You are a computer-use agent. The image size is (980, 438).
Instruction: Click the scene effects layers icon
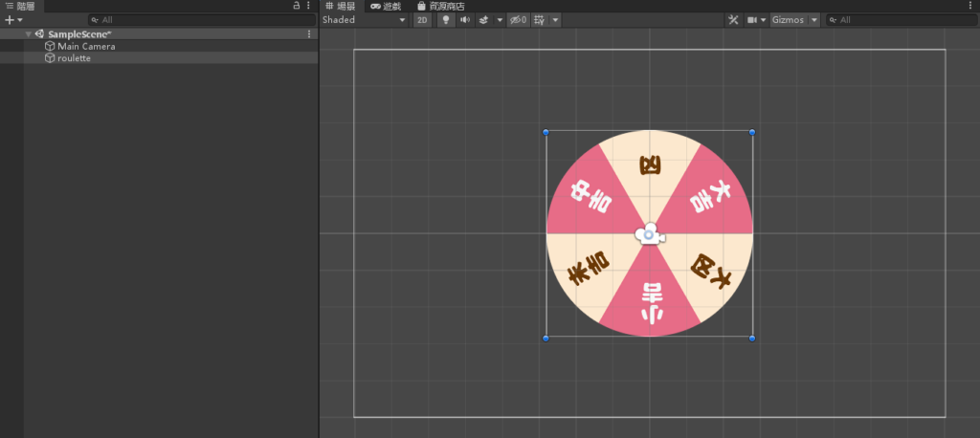pyautogui.click(x=483, y=20)
